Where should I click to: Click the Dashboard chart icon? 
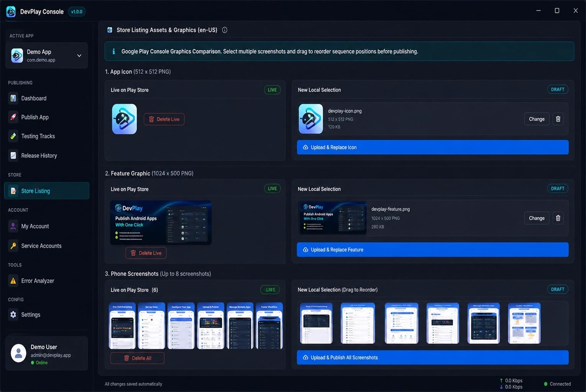pyautogui.click(x=13, y=98)
